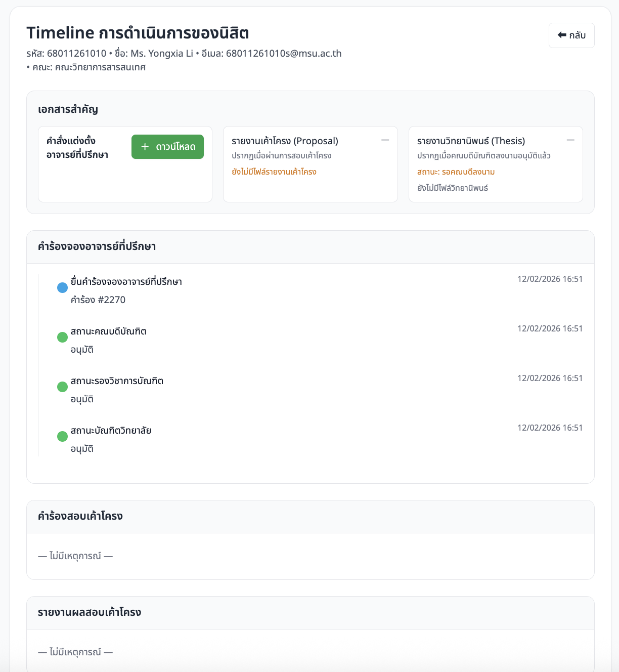The height and width of the screenshot is (672, 619).
Task: Click the back arrow icon beside กลับ
Action: pyautogui.click(x=561, y=35)
